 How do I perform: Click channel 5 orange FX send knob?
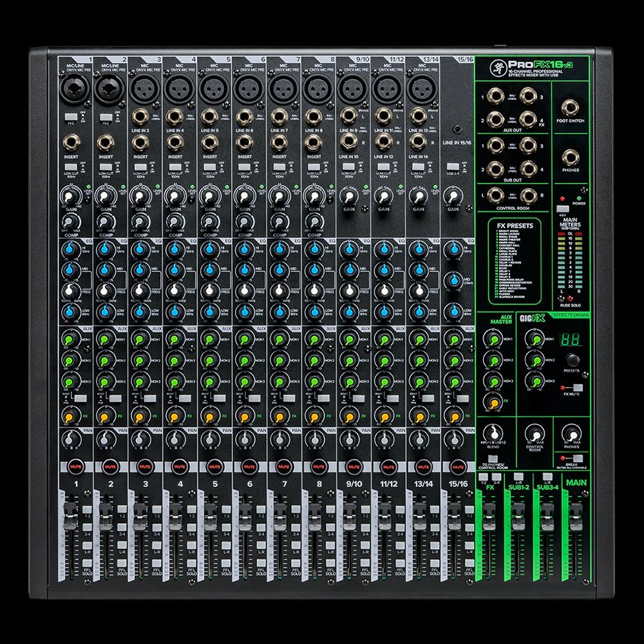coord(209,417)
